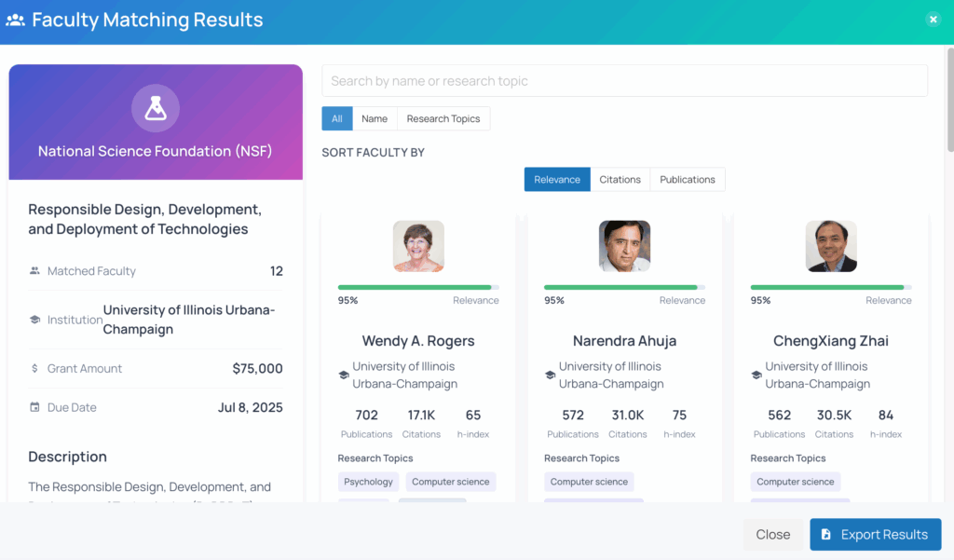Viewport: 954px width, 560px height.
Task: Sort faculty by Relevance
Action: 557,180
